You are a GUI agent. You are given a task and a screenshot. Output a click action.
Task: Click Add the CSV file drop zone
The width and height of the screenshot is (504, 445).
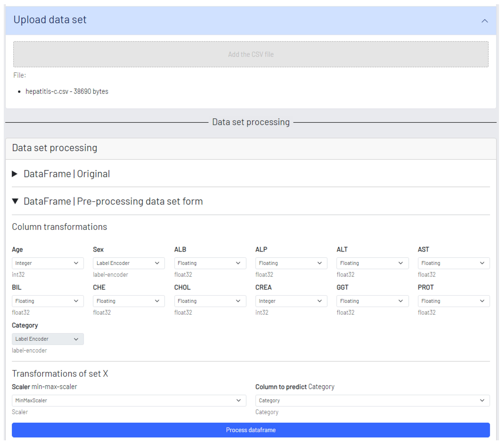tap(251, 54)
